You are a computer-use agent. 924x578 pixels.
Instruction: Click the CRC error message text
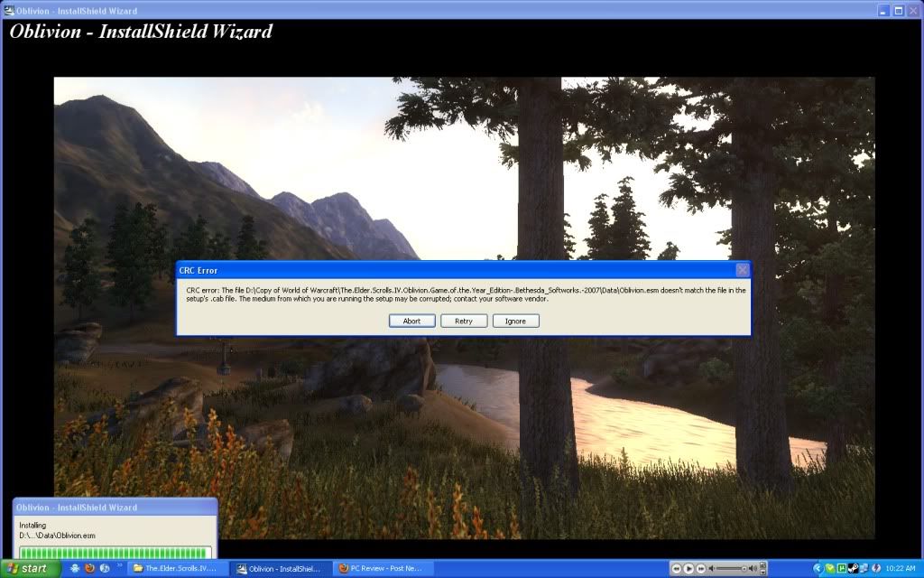(466, 294)
